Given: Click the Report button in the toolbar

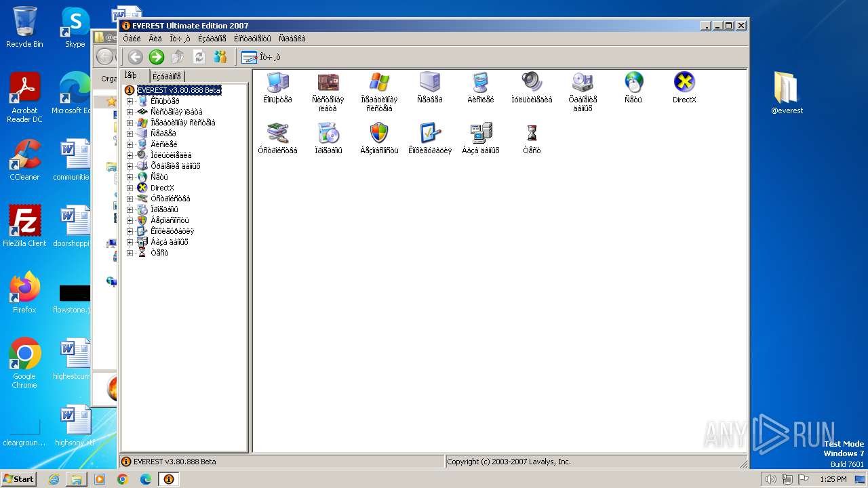Looking at the screenshot, I should [261, 57].
